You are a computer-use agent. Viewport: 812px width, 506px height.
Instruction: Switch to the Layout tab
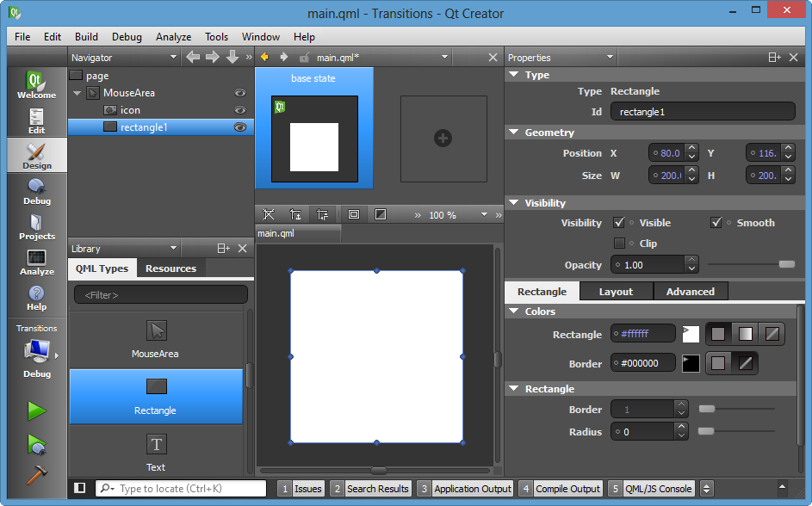click(617, 291)
